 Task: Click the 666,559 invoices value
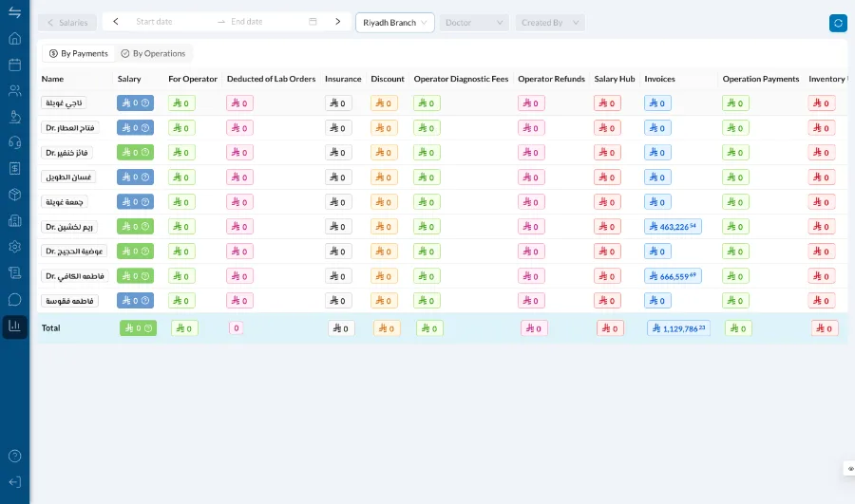click(x=673, y=276)
